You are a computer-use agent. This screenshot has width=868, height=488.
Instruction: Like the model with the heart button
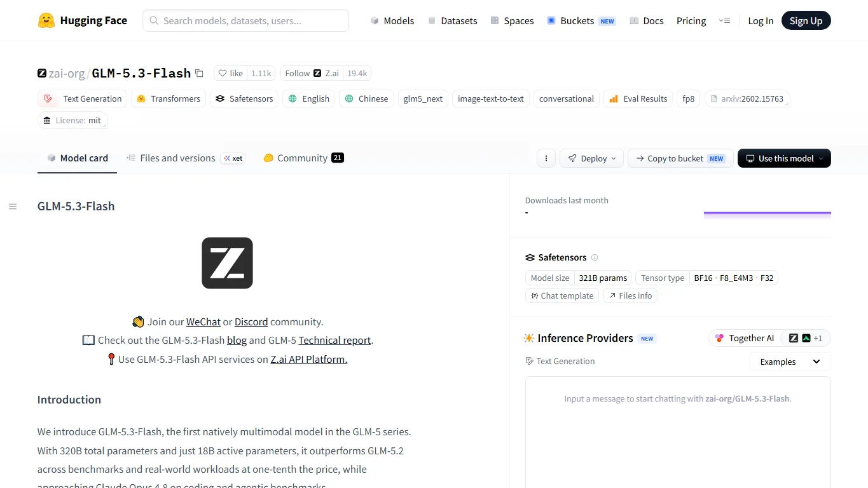(230, 73)
